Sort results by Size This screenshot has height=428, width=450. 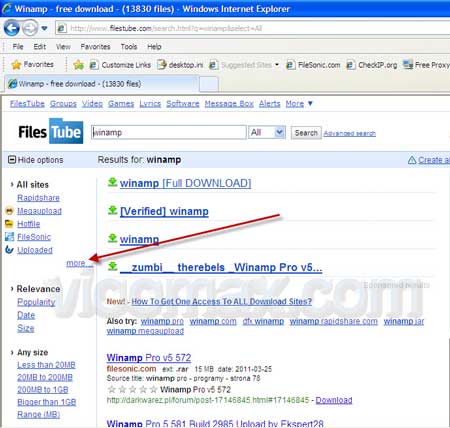point(26,328)
